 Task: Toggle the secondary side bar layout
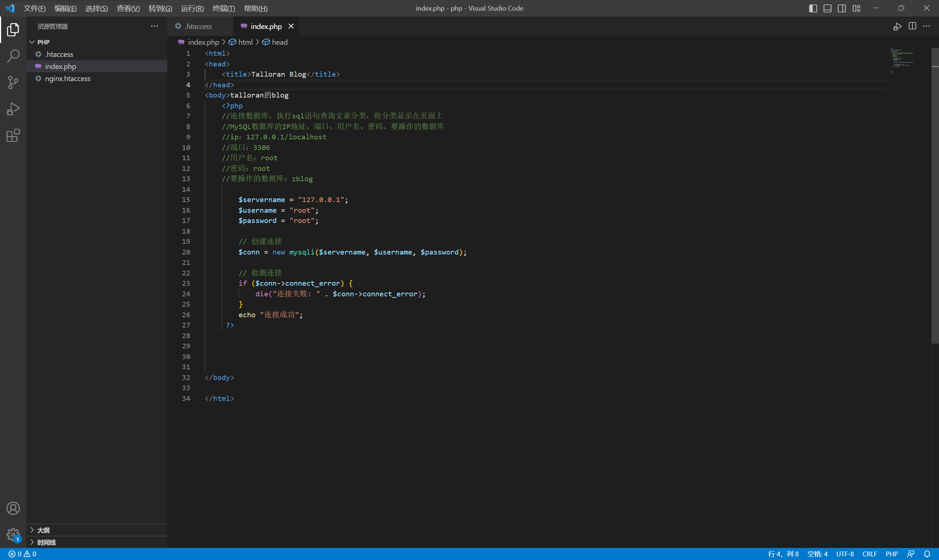click(x=842, y=8)
